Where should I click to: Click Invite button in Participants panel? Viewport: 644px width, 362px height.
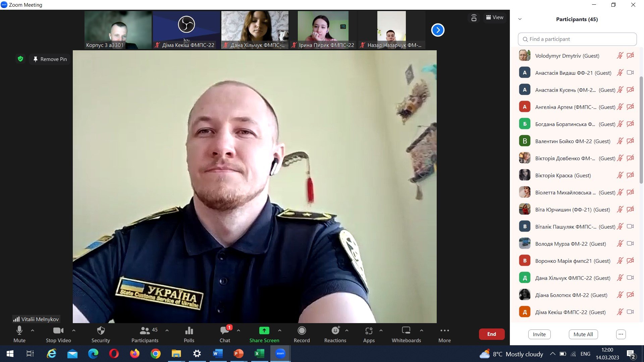(x=539, y=334)
